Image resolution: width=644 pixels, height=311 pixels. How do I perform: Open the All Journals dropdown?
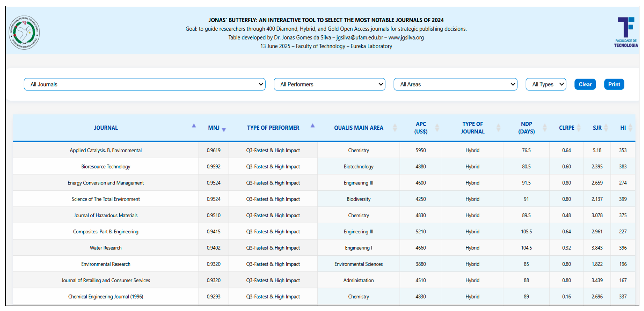click(145, 84)
